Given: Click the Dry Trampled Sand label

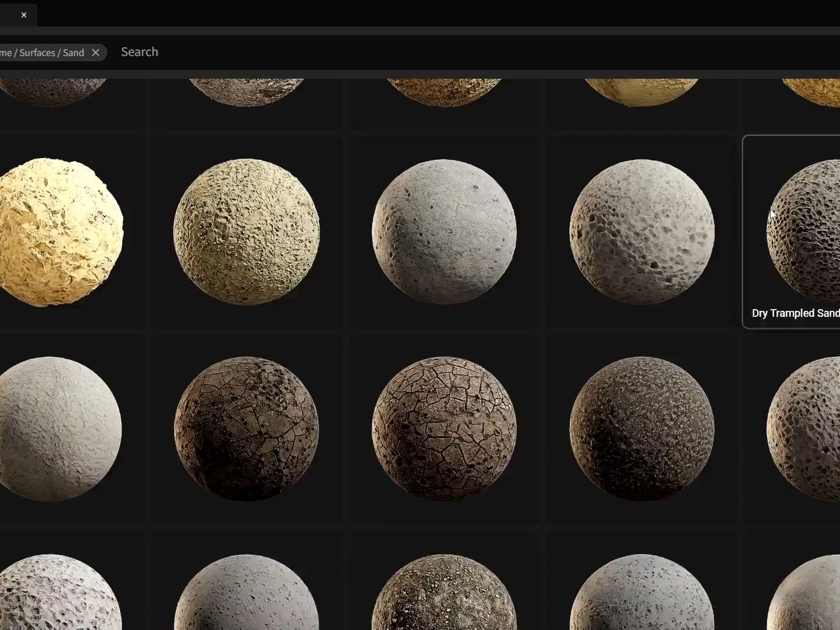Looking at the screenshot, I should tap(796, 313).
